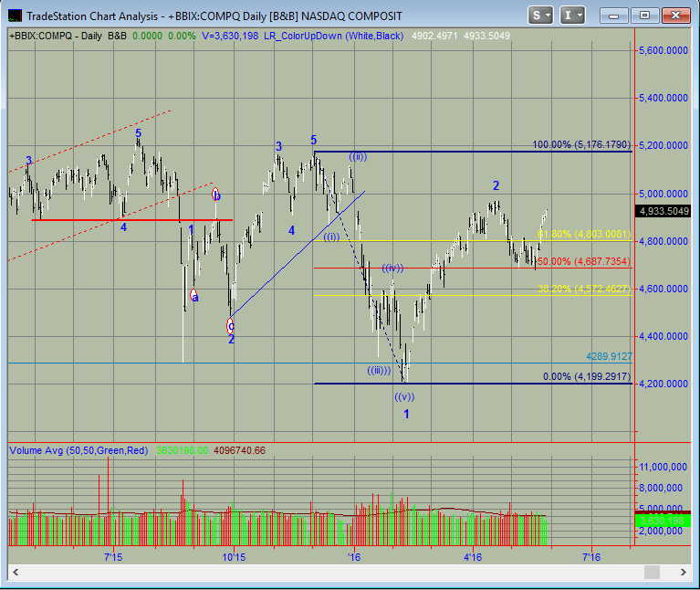The image size is (700, 590).
Task: Click the horizontal scrollbar right arrow
Action: coord(683,572)
